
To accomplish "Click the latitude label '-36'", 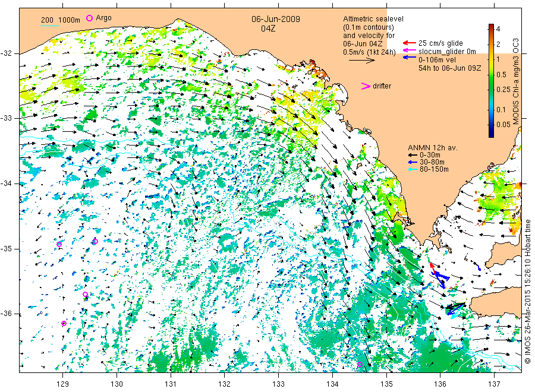I will click(6, 314).
